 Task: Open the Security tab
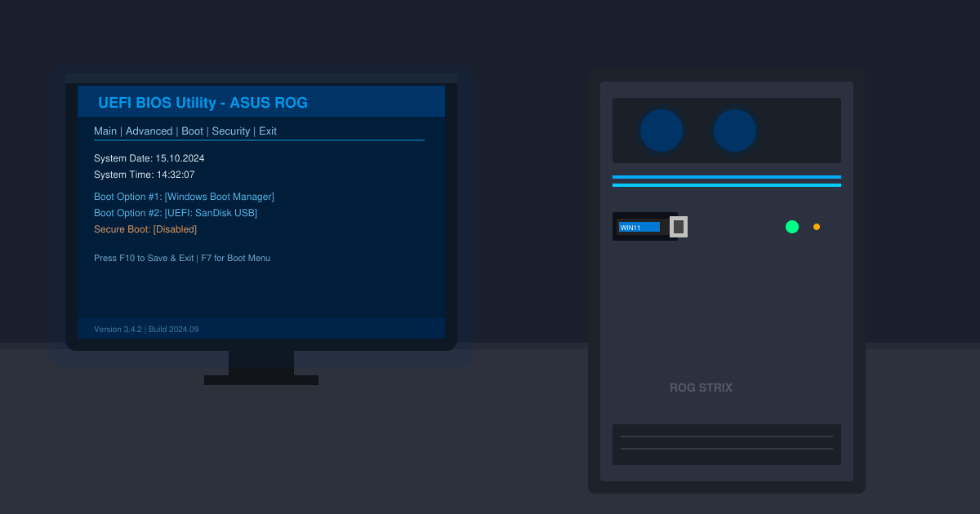coord(231,131)
